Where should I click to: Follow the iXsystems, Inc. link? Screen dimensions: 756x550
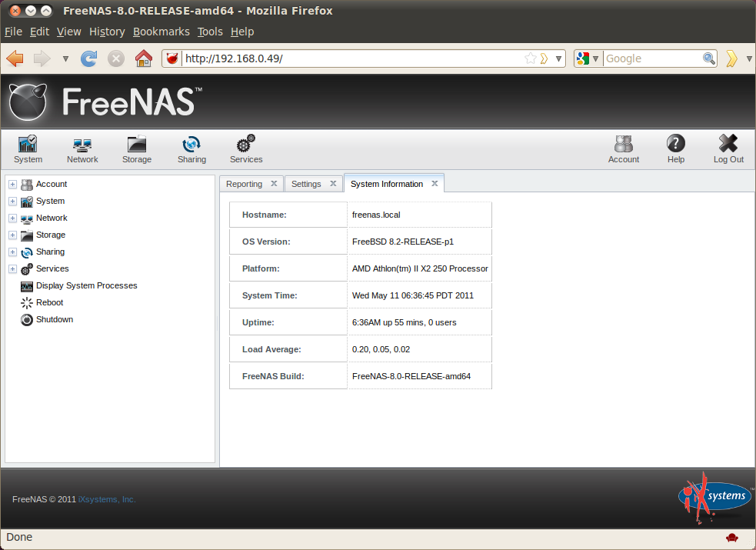[x=107, y=499]
